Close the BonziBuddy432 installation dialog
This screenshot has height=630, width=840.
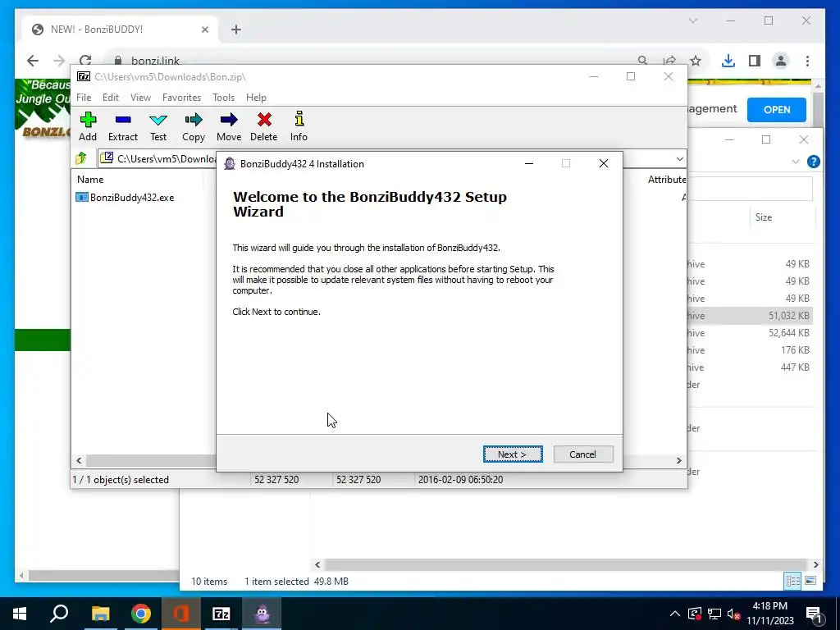coord(604,163)
